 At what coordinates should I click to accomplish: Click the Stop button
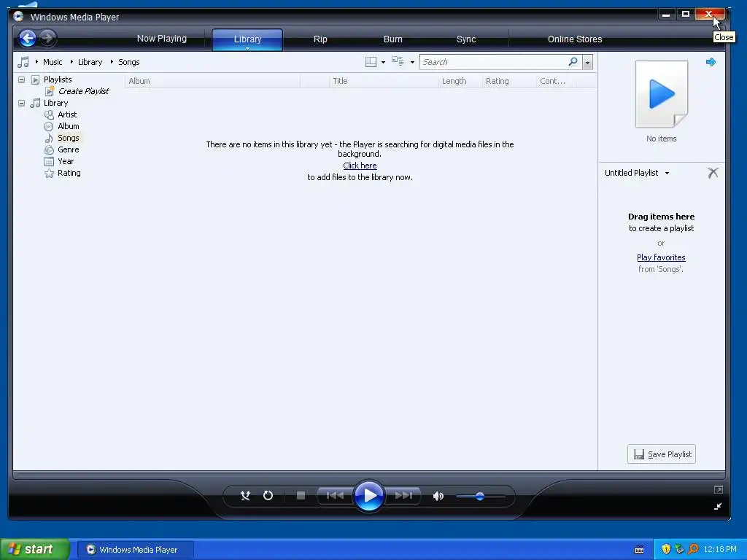[301, 496]
